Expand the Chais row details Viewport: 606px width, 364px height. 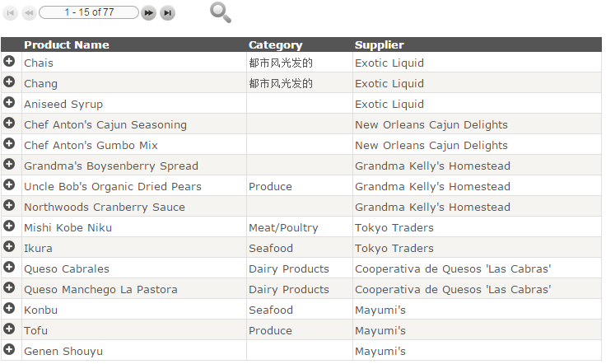(x=9, y=62)
